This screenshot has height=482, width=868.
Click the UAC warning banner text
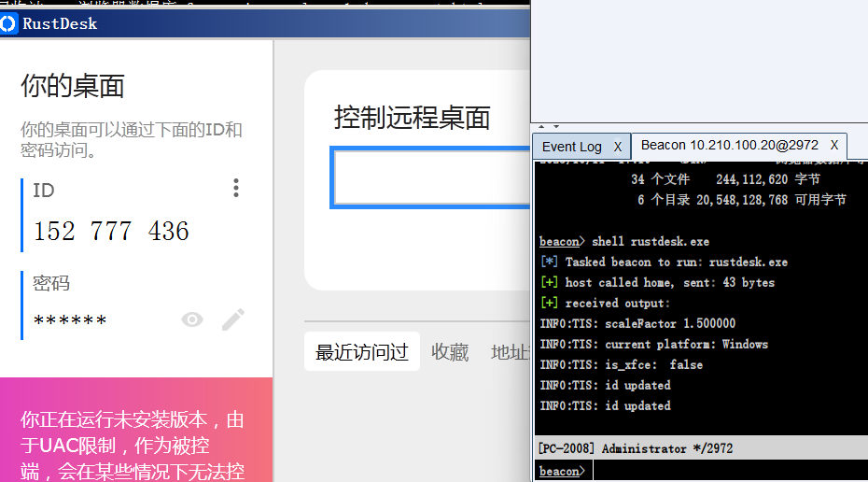tap(133, 446)
